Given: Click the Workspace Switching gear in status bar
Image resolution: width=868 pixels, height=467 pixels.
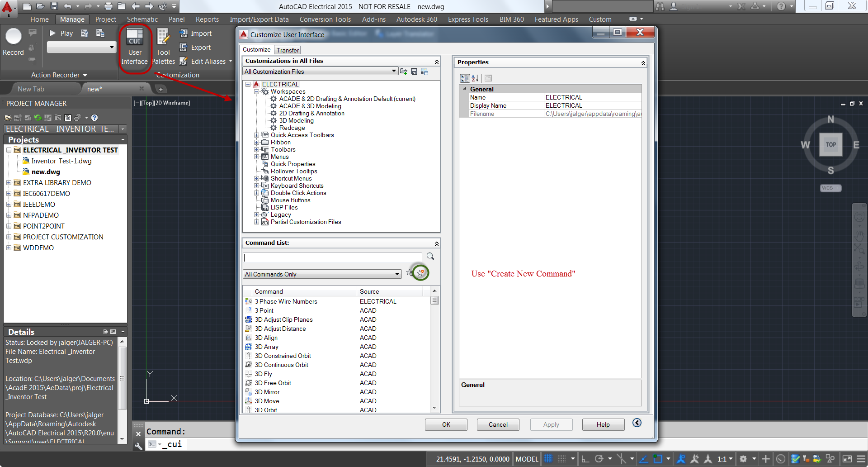Looking at the screenshot, I should point(743,459).
